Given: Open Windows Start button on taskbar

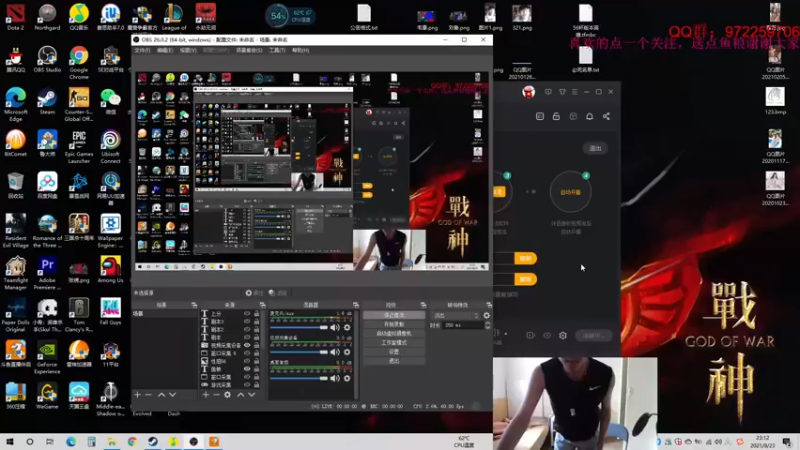Looking at the screenshot, I should (x=10, y=441).
